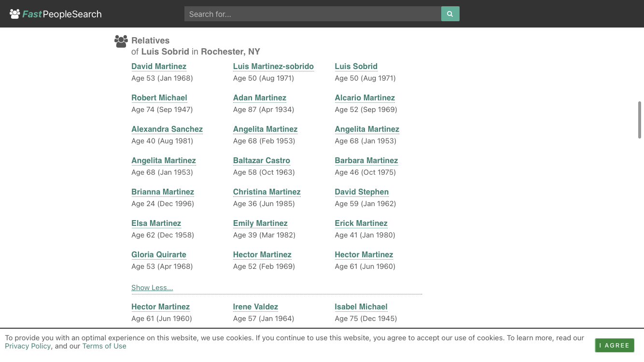Focus the Search for... input field
The height and width of the screenshot is (362, 644).
tap(313, 14)
